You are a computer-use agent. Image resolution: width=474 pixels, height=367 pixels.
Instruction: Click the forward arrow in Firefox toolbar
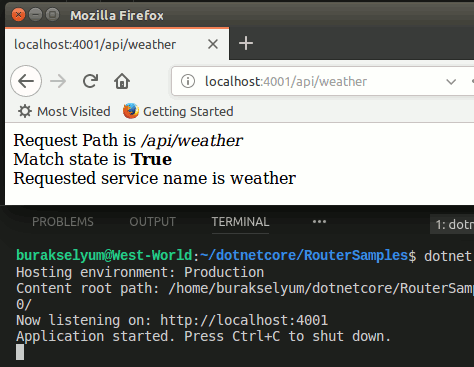58,81
